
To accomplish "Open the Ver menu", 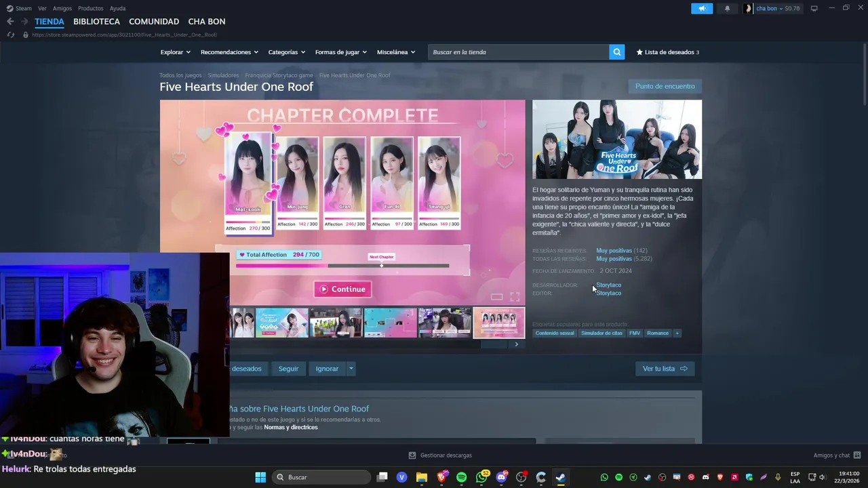I will 42,8.
